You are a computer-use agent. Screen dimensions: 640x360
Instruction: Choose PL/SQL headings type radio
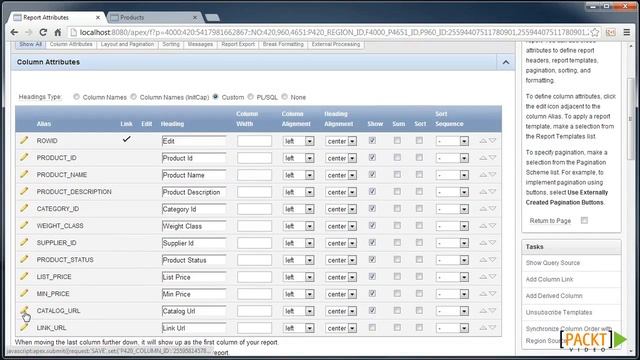[251, 97]
